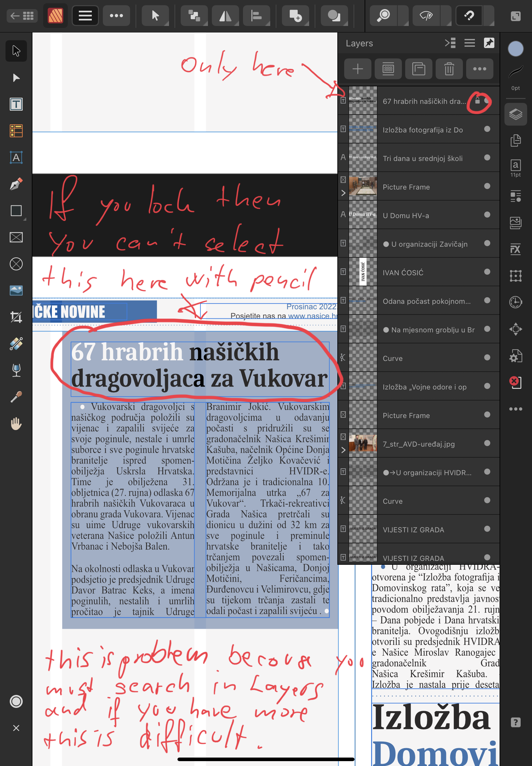Expand the 7_str_AVD-uređaj.jpg layer
The height and width of the screenshot is (766, 532).
pyautogui.click(x=343, y=450)
